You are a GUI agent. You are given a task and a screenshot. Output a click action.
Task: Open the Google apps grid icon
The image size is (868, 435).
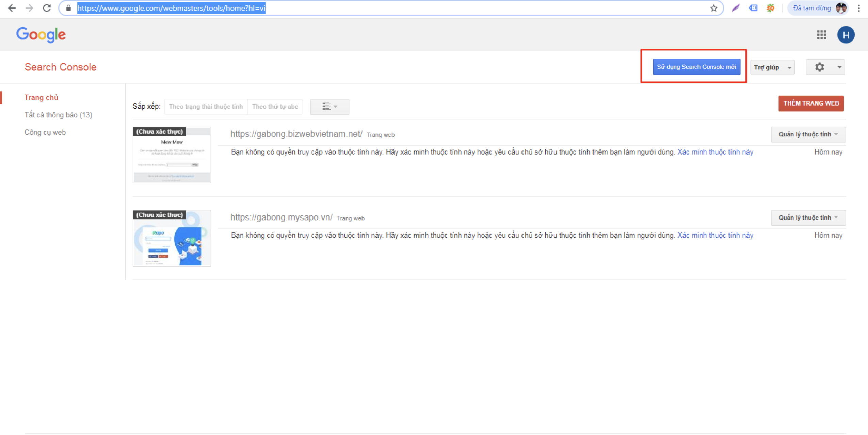pyautogui.click(x=821, y=35)
